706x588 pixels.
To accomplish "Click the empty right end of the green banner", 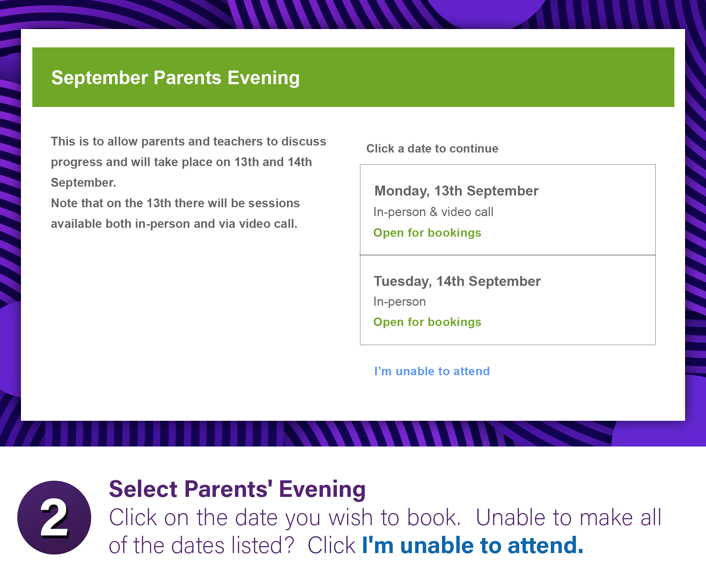I will tap(552, 77).
